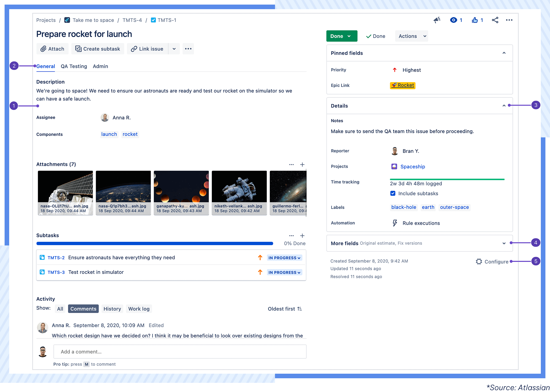Click the share icon in the top bar
The width and height of the screenshot is (550, 392).
[x=495, y=20]
